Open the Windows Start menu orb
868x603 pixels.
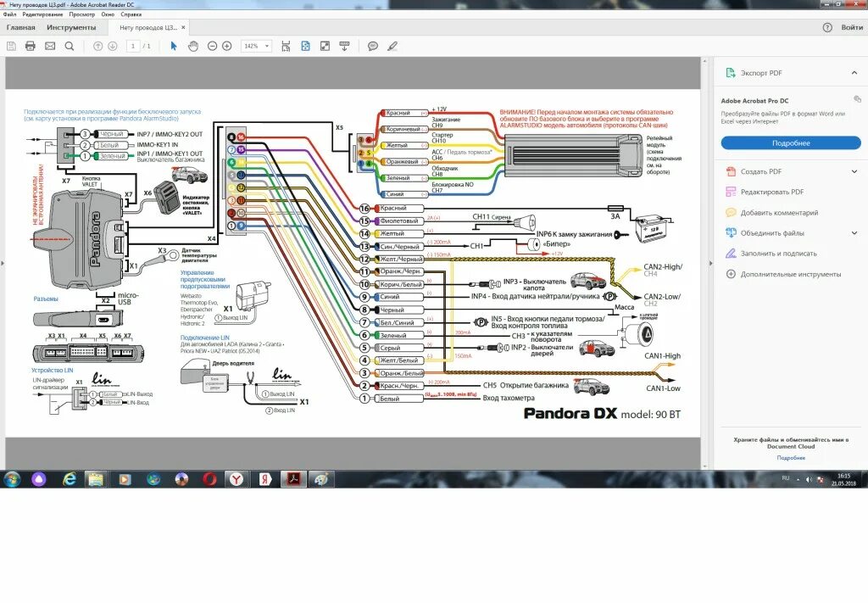tap(12, 479)
